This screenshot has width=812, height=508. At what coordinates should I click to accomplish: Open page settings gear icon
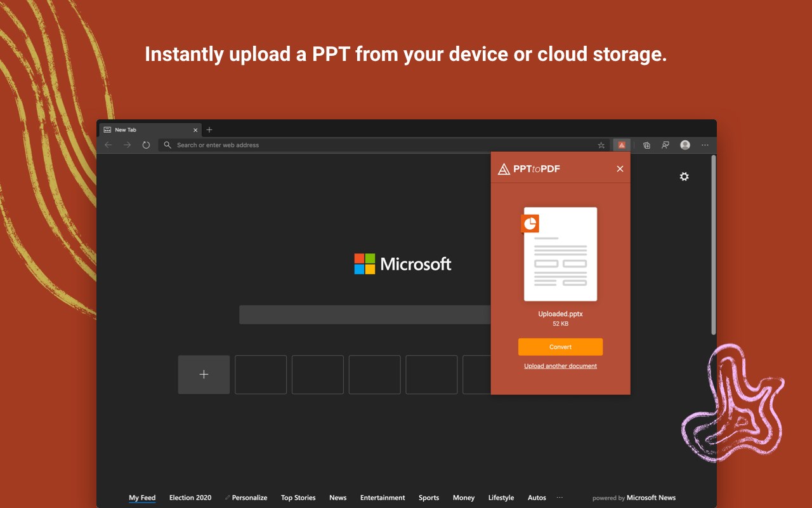click(684, 177)
